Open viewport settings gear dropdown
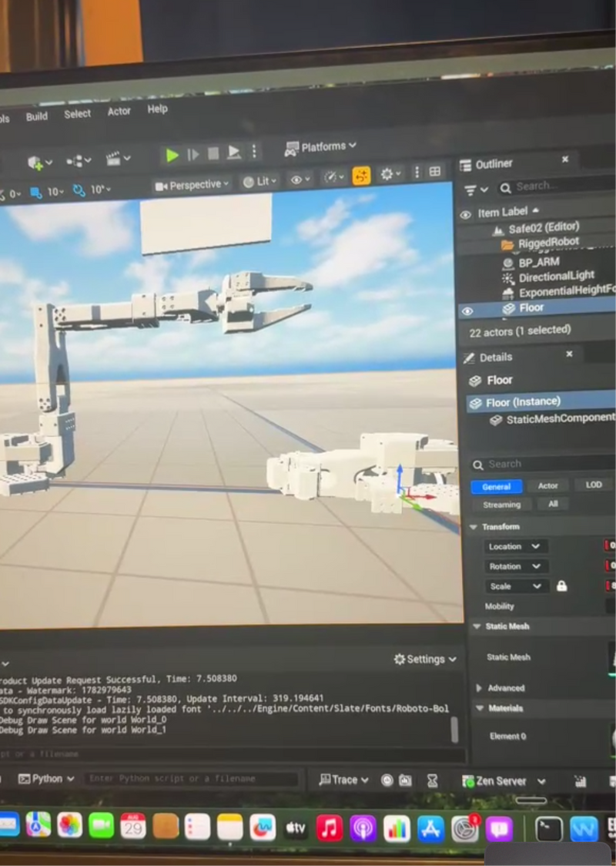The height and width of the screenshot is (866, 616). (x=390, y=175)
